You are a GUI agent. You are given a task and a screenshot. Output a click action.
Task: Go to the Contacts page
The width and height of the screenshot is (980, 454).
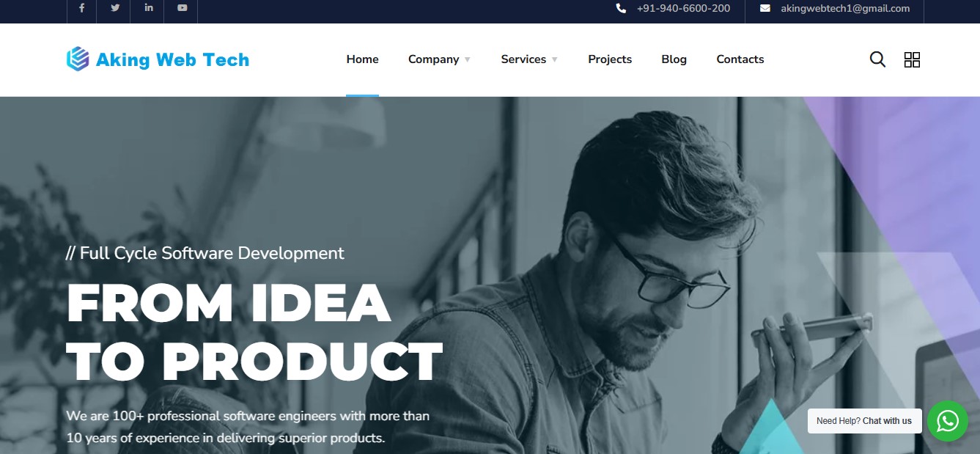coord(740,59)
